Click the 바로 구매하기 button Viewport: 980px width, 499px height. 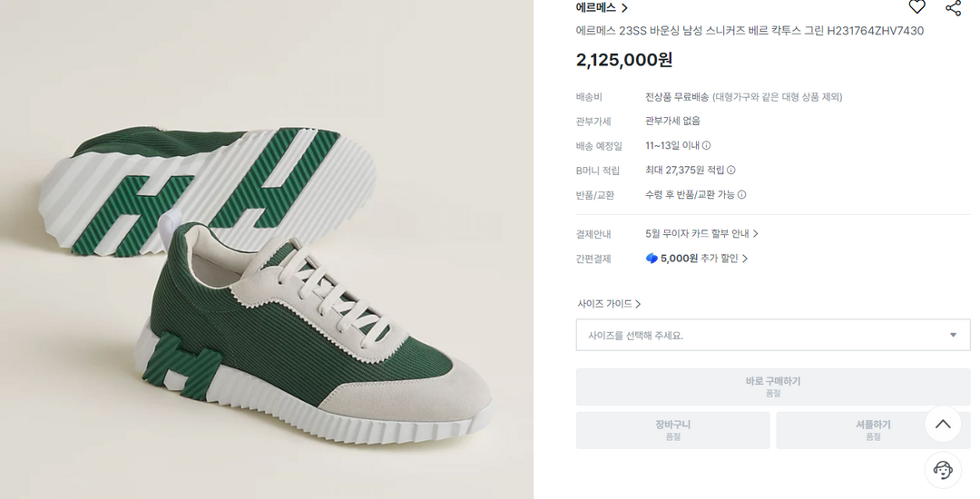[772, 386]
